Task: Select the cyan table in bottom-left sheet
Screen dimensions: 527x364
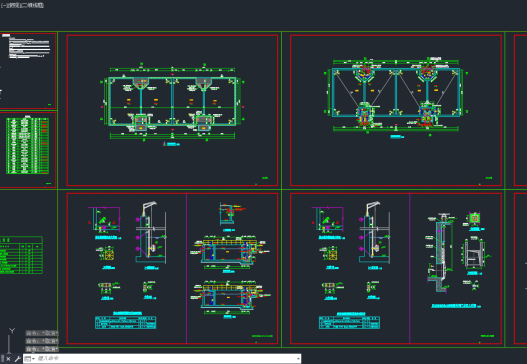Action: point(125,322)
